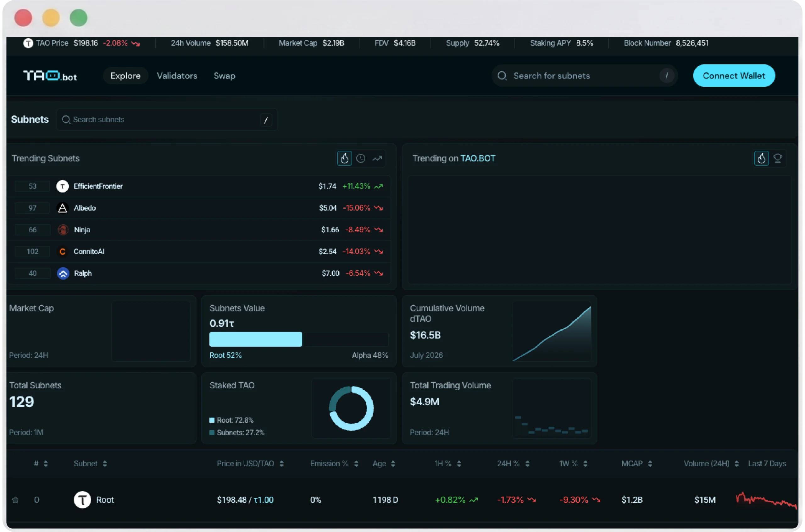Click the ConnitoAI subnet logo
This screenshot has width=805, height=532.
pos(63,251)
